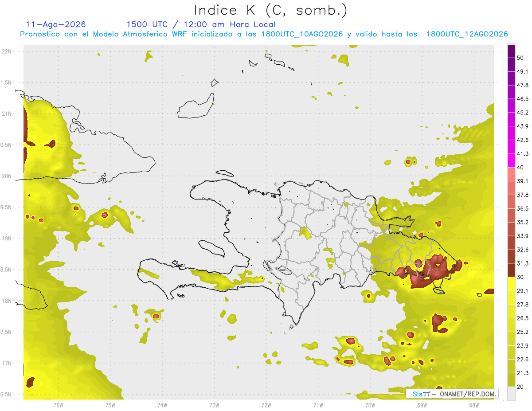This screenshot has height=411, width=532.
Task: Click the colorbar value '30'
Action: coord(520,277)
